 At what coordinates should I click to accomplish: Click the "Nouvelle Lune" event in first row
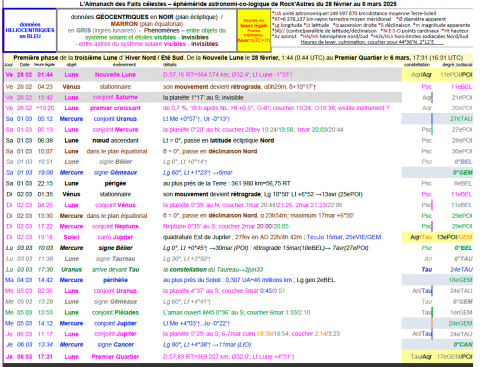115,75
